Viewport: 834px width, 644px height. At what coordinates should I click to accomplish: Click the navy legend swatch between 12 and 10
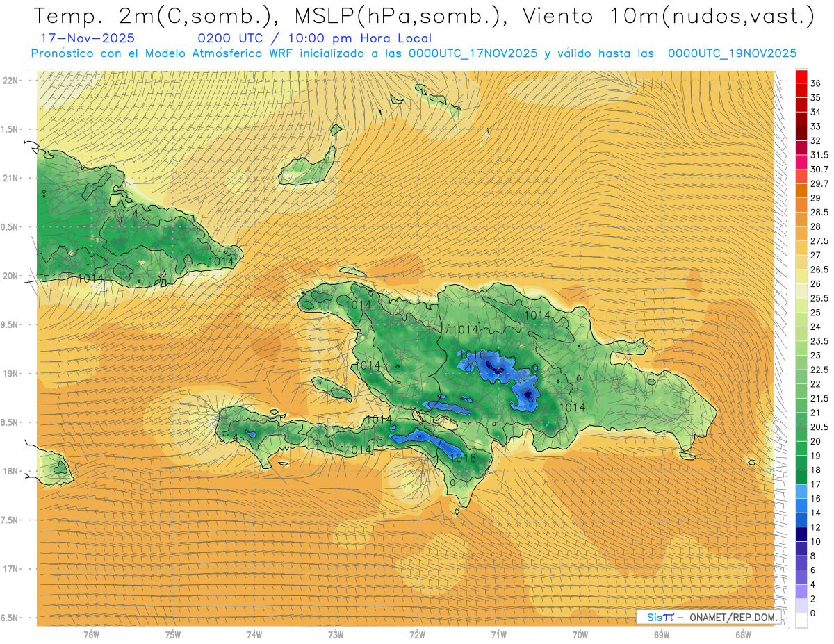[801, 535]
